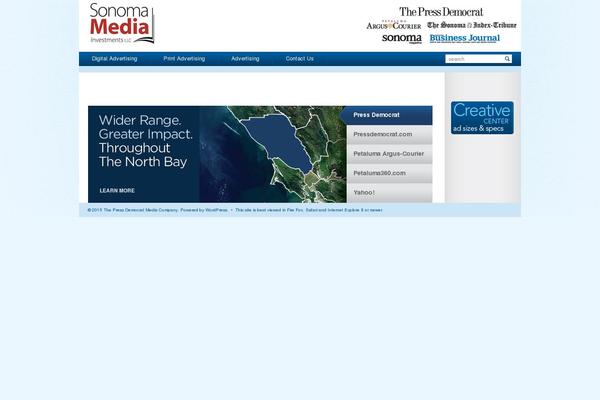Open The Sonoma Index-Tribune logo
The image size is (600, 400).
[471, 25]
